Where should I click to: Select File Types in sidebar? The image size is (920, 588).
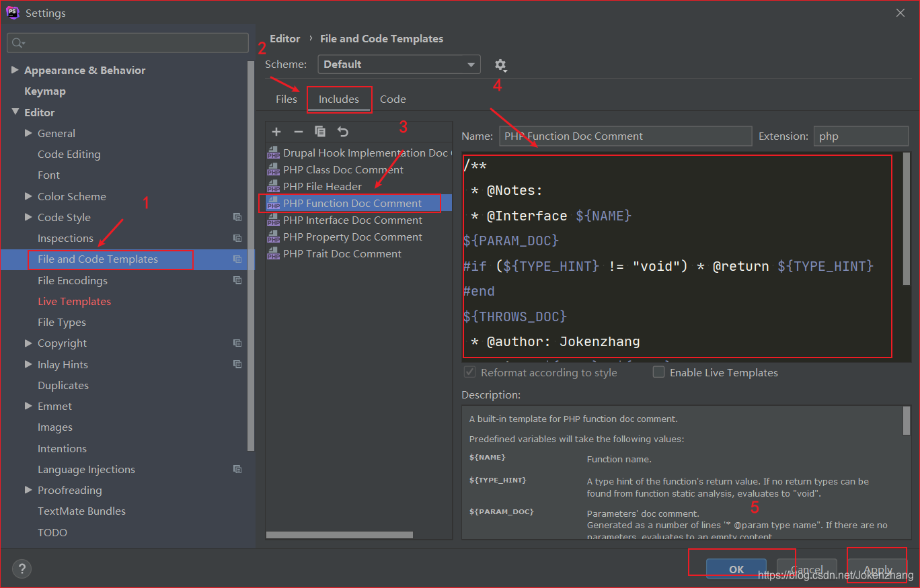coord(62,322)
